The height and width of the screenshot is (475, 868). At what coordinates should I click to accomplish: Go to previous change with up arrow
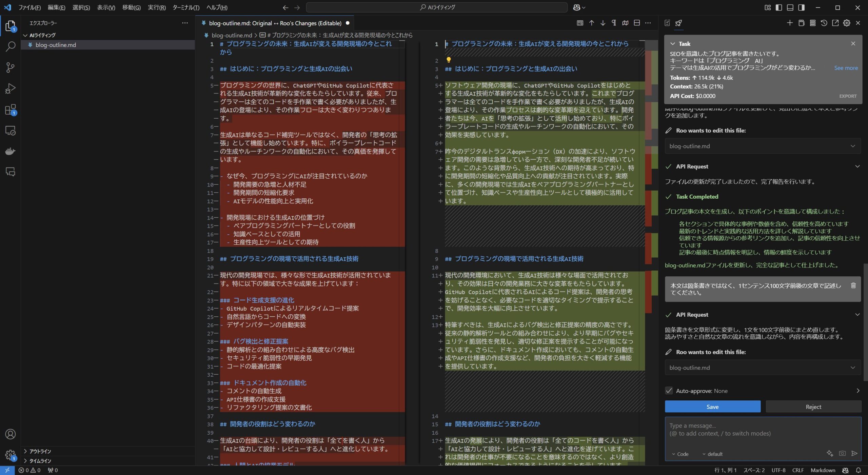click(591, 23)
